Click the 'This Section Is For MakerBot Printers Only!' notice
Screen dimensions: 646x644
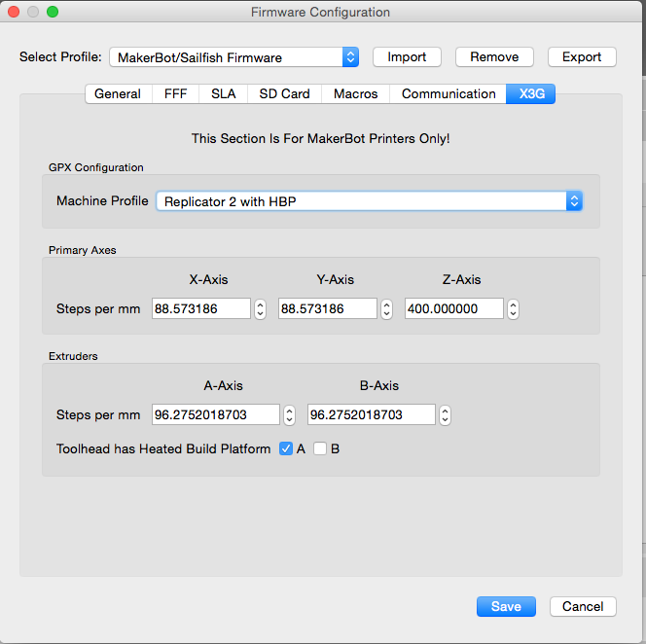pyautogui.click(x=320, y=138)
